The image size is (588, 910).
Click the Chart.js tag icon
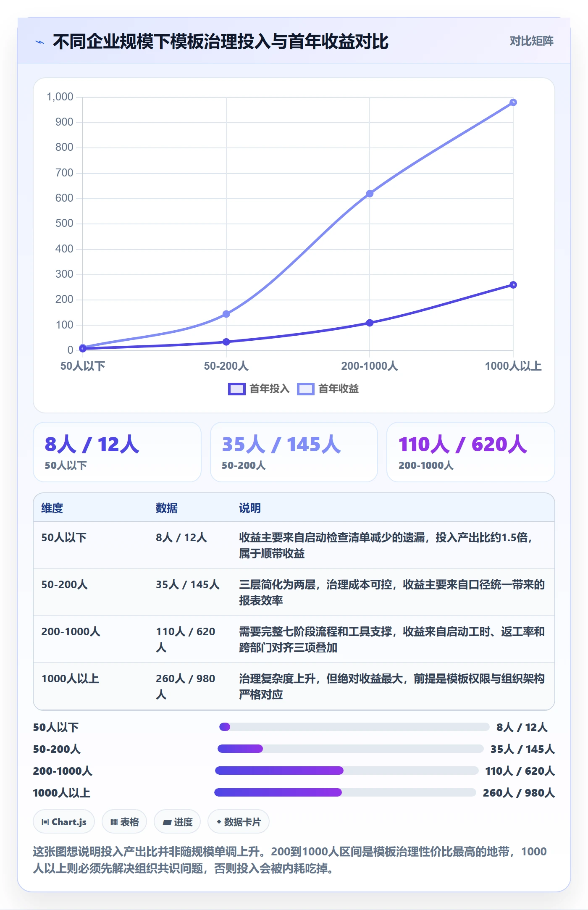pyautogui.click(x=45, y=822)
